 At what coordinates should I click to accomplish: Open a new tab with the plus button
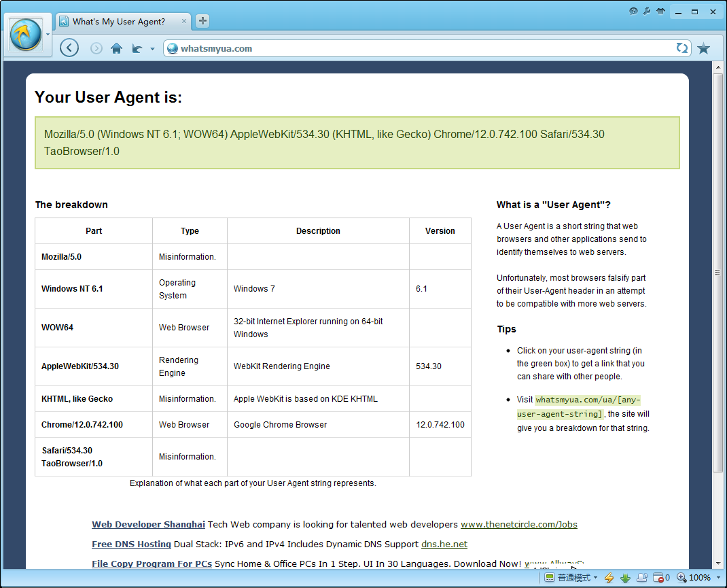tap(202, 21)
